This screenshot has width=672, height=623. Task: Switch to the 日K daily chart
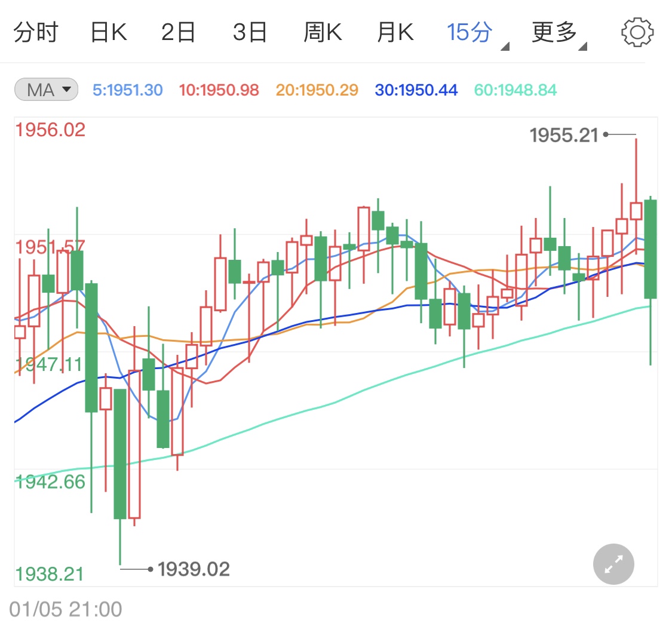[109, 33]
